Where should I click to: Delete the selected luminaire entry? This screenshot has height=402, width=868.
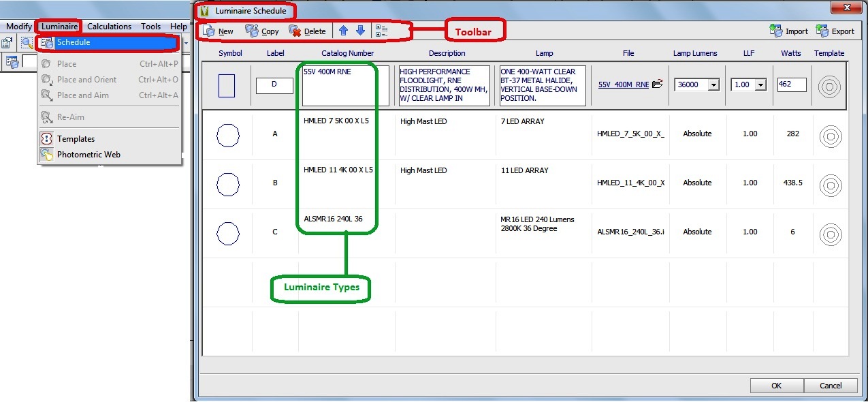[307, 31]
